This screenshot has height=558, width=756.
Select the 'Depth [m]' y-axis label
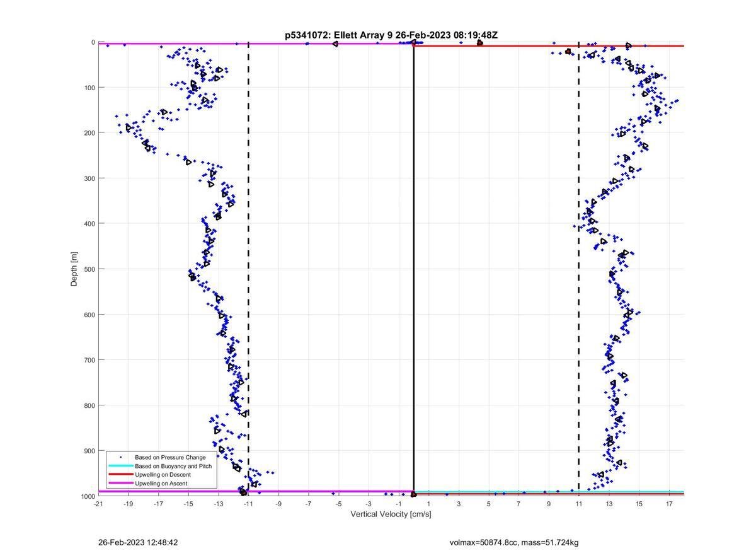coord(74,269)
